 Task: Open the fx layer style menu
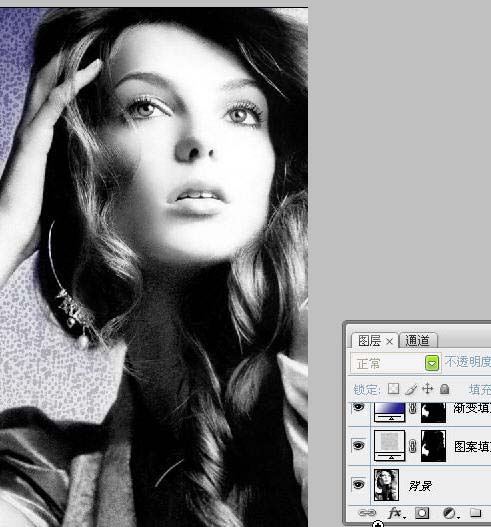(396, 513)
